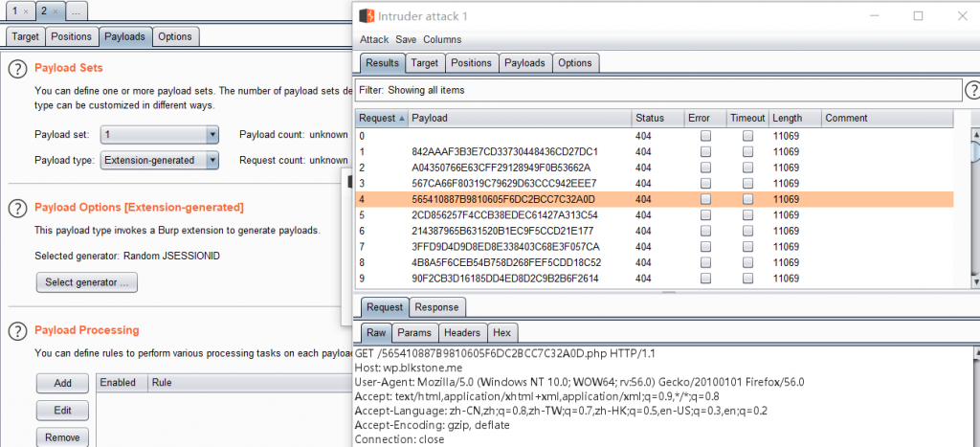
Task: Toggle Error checkbox for request 7
Action: pos(705,247)
